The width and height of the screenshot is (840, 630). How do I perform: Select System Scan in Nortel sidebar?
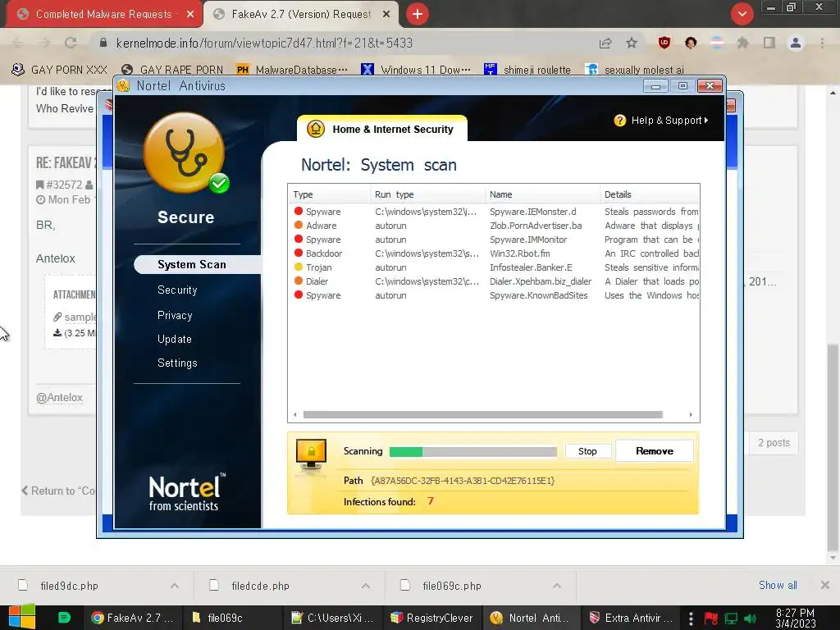pos(192,264)
